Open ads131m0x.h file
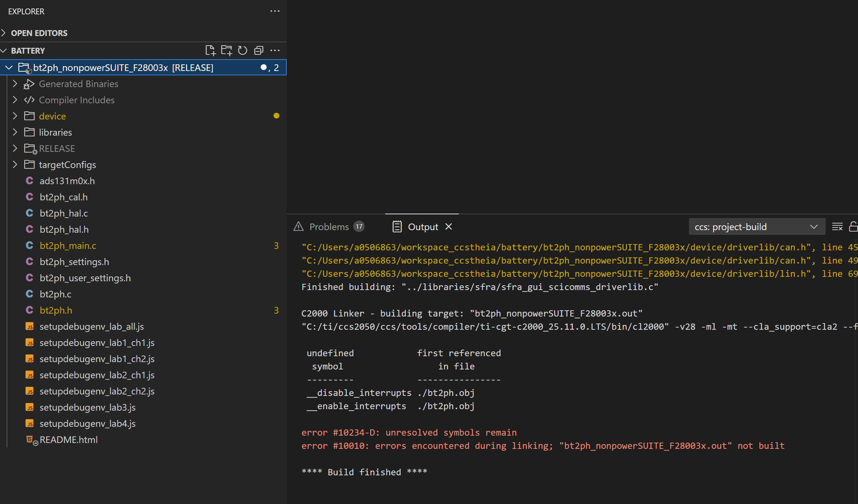 click(x=67, y=181)
